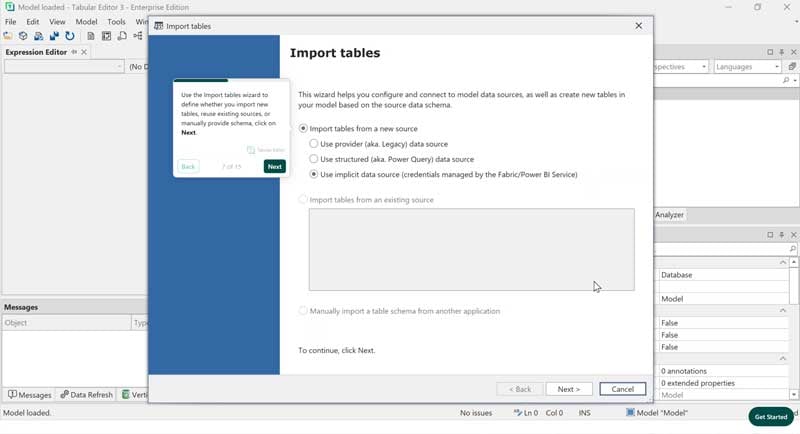Open the View menu
Viewport: 800px width, 434px height.
(57, 22)
